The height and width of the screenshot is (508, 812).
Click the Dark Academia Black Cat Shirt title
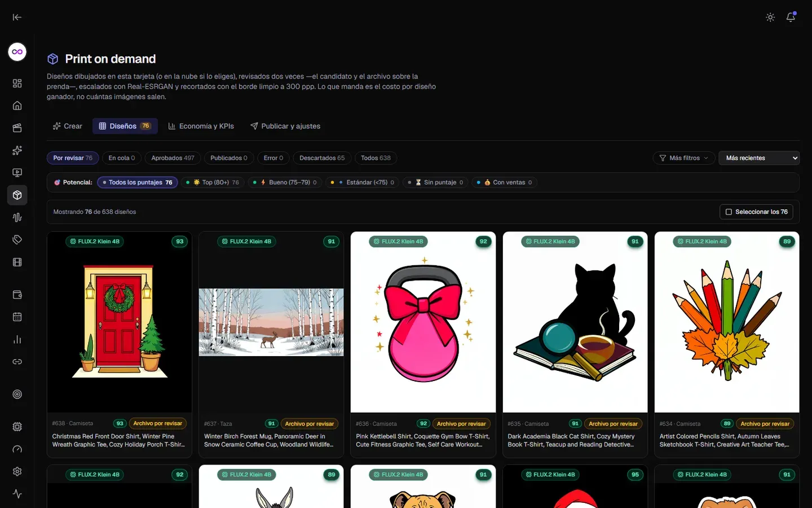pyautogui.click(x=571, y=440)
